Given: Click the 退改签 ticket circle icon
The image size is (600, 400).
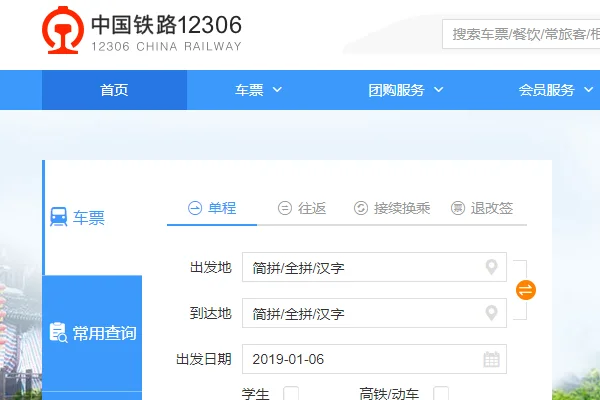Looking at the screenshot, I should [458, 208].
